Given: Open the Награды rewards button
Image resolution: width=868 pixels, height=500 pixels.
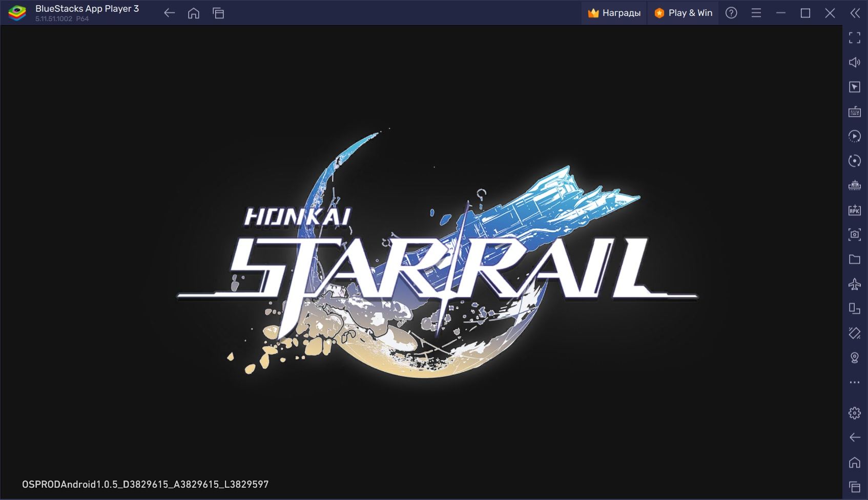Looking at the screenshot, I should tap(614, 13).
